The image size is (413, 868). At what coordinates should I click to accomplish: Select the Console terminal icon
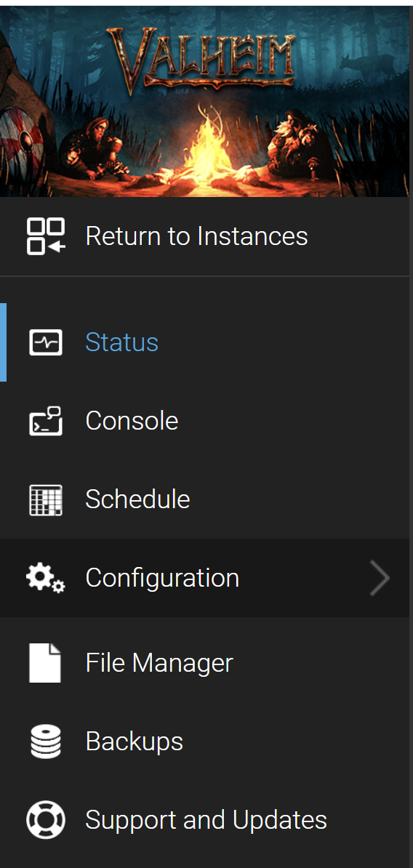45,421
